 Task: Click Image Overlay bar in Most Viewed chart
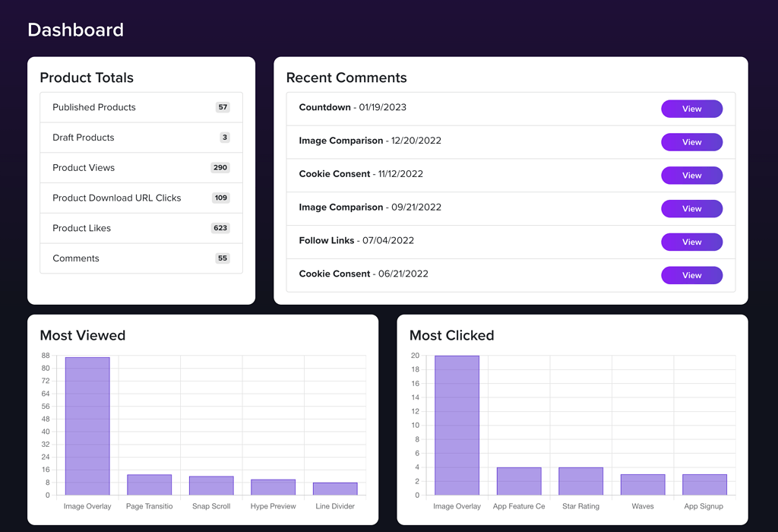click(x=87, y=426)
